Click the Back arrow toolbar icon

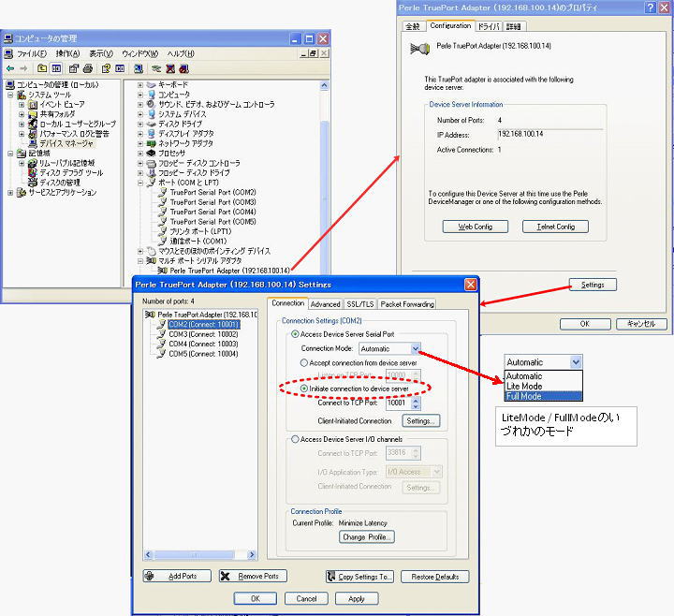[10, 68]
